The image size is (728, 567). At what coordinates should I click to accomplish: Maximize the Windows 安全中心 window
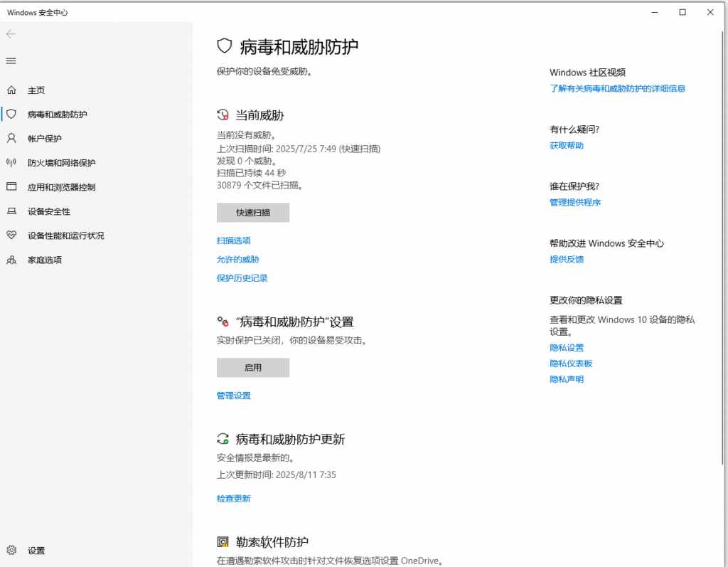[x=682, y=12]
